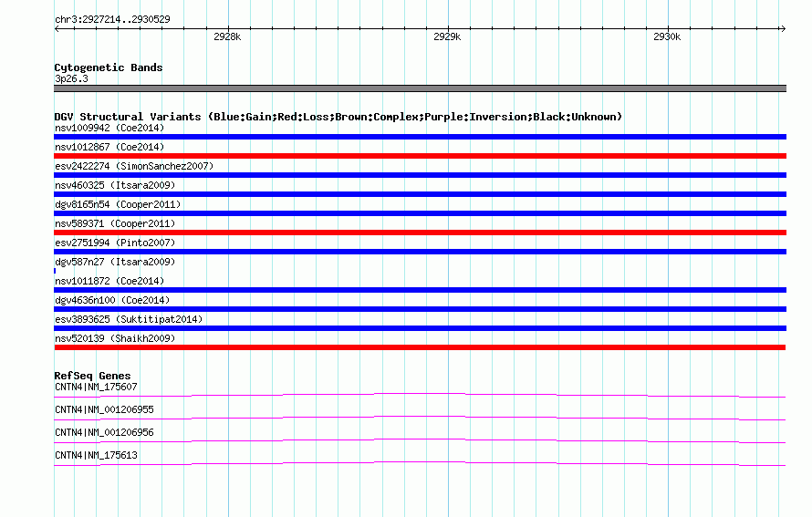Select the magenta line under CNTN4|NM_001206955
The height and width of the screenshot is (517, 812).
[420, 419]
